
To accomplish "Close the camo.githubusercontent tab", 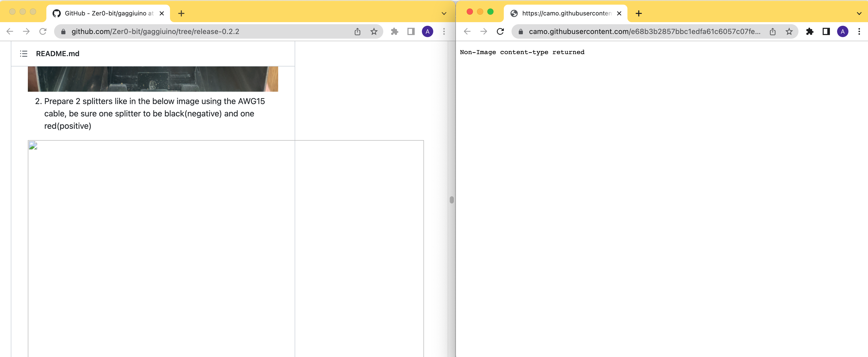I will pyautogui.click(x=619, y=13).
